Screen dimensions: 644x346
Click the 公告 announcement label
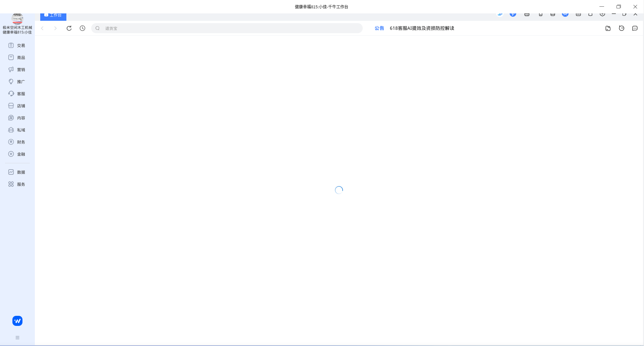tap(379, 28)
